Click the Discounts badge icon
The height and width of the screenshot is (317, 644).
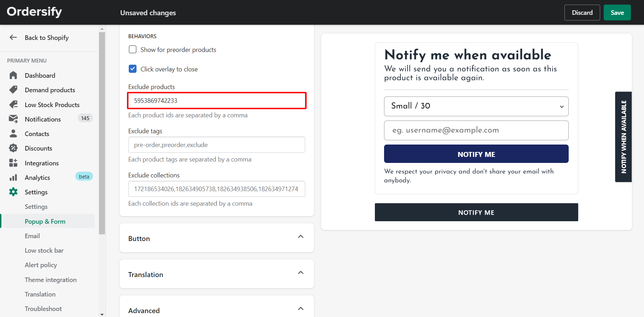tap(13, 148)
